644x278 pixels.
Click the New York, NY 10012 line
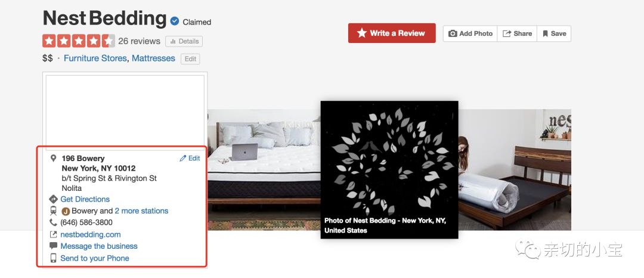pyautogui.click(x=98, y=168)
